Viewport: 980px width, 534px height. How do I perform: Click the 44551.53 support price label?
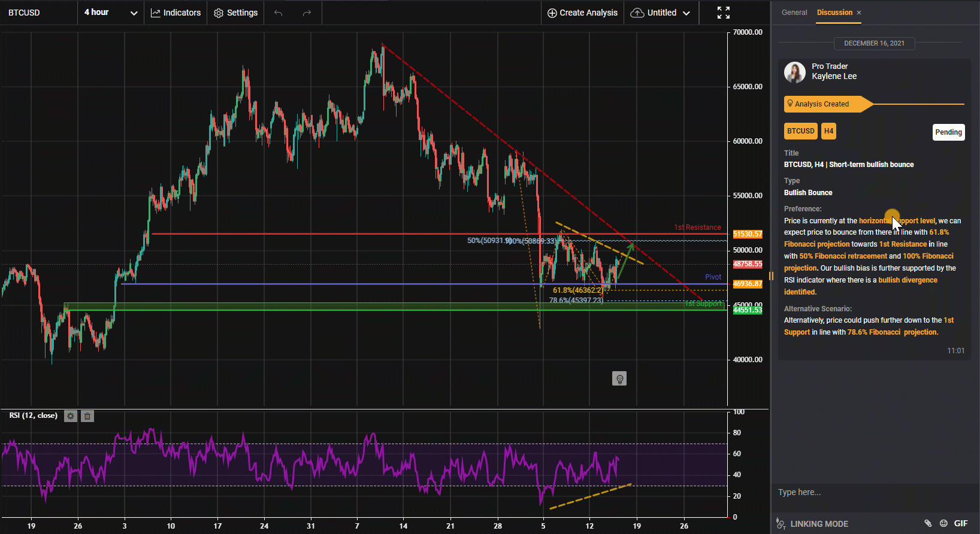(x=748, y=310)
